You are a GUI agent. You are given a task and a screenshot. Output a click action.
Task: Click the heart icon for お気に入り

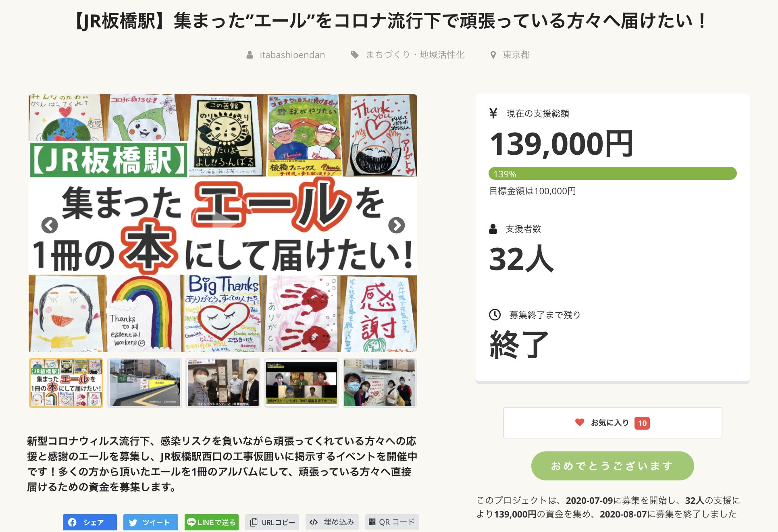point(579,422)
